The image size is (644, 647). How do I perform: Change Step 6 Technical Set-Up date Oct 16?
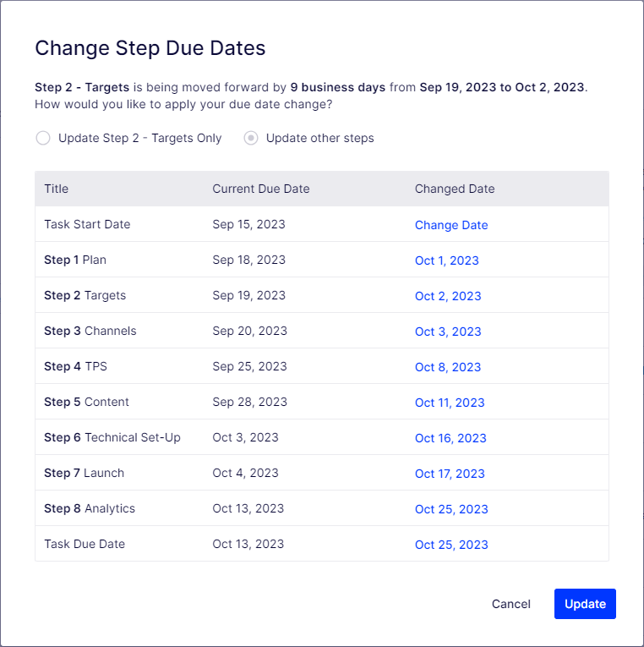pyautogui.click(x=450, y=438)
